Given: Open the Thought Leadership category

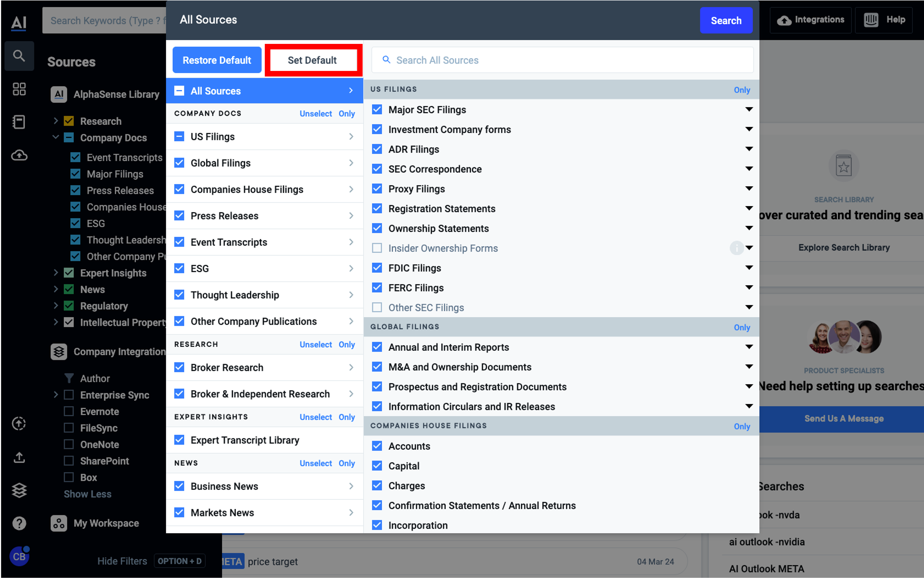Looking at the screenshot, I should (x=264, y=295).
